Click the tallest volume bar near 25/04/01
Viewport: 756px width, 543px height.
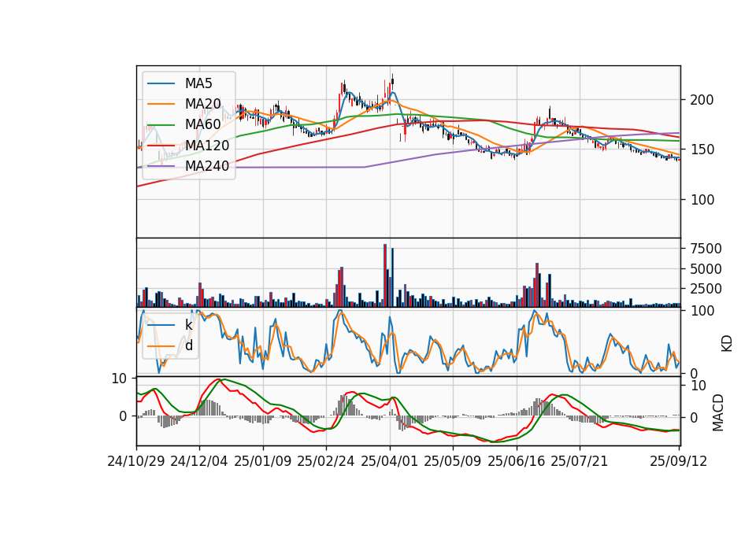tap(385, 275)
